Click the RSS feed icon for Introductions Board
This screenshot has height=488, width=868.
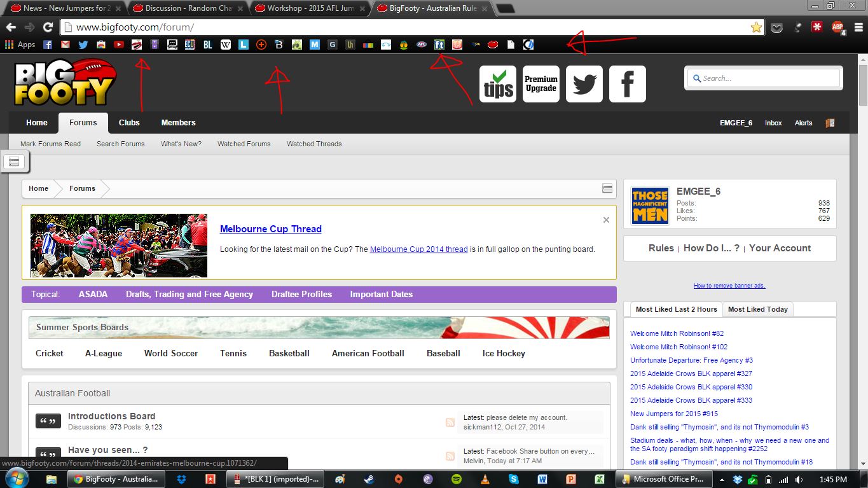450,422
